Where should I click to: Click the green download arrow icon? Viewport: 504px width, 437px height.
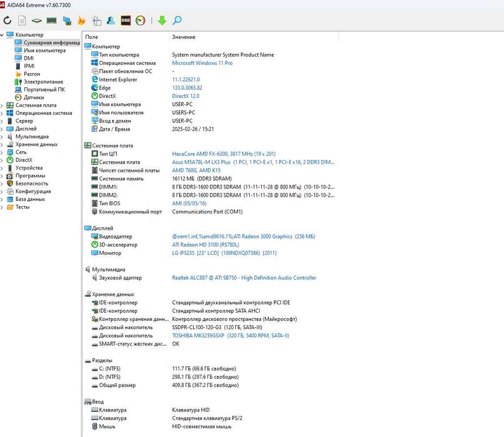click(x=162, y=21)
